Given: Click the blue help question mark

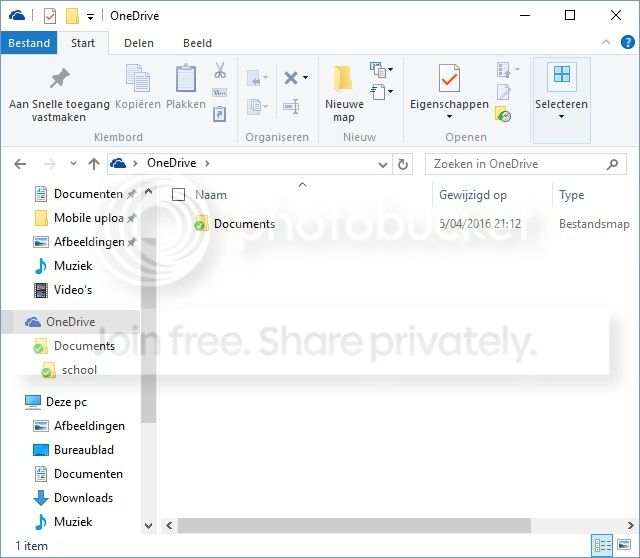Looking at the screenshot, I should tap(627, 42).
